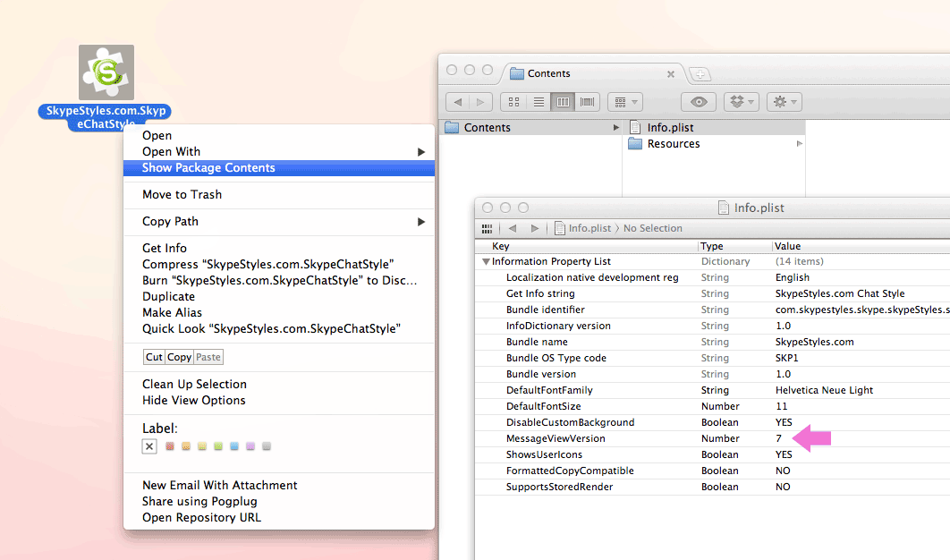Switch Finder to list view
Viewport: 950px width, 560px height.
point(538,102)
